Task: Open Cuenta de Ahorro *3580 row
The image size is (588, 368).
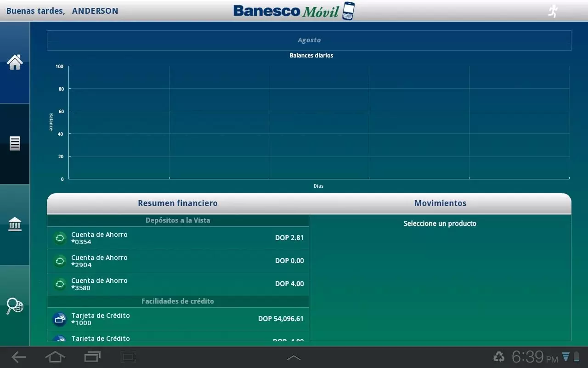Action: pos(178,284)
